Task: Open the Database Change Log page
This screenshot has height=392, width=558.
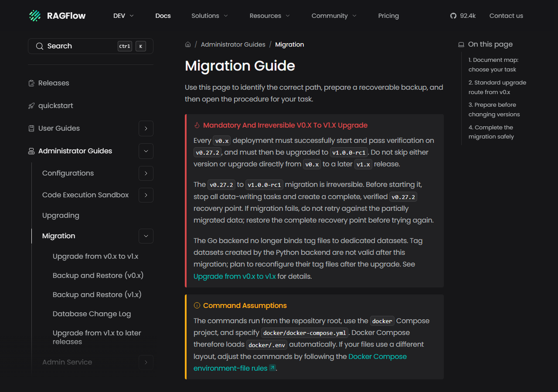Action: (x=92, y=314)
